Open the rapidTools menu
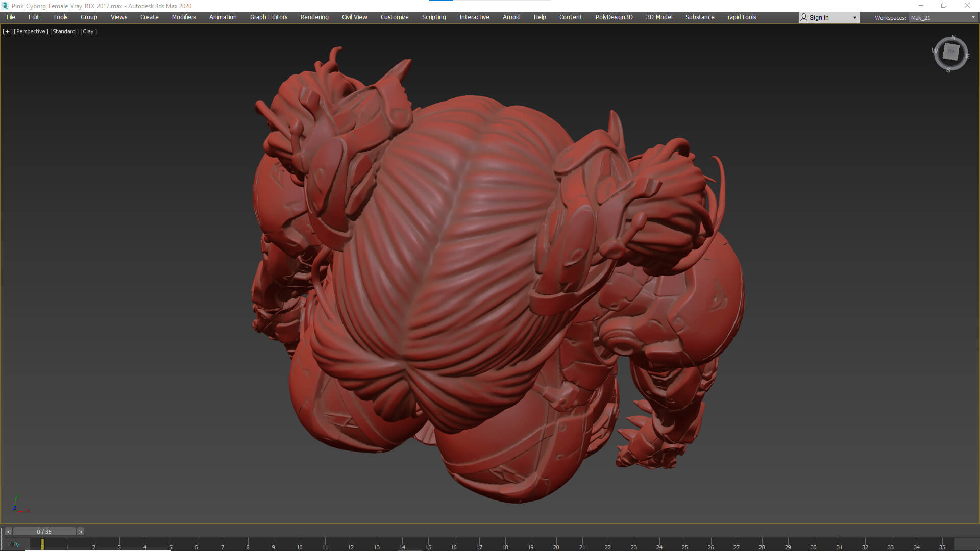Image resolution: width=980 pixels, height=551 pixels. click(x=742, y=17)
